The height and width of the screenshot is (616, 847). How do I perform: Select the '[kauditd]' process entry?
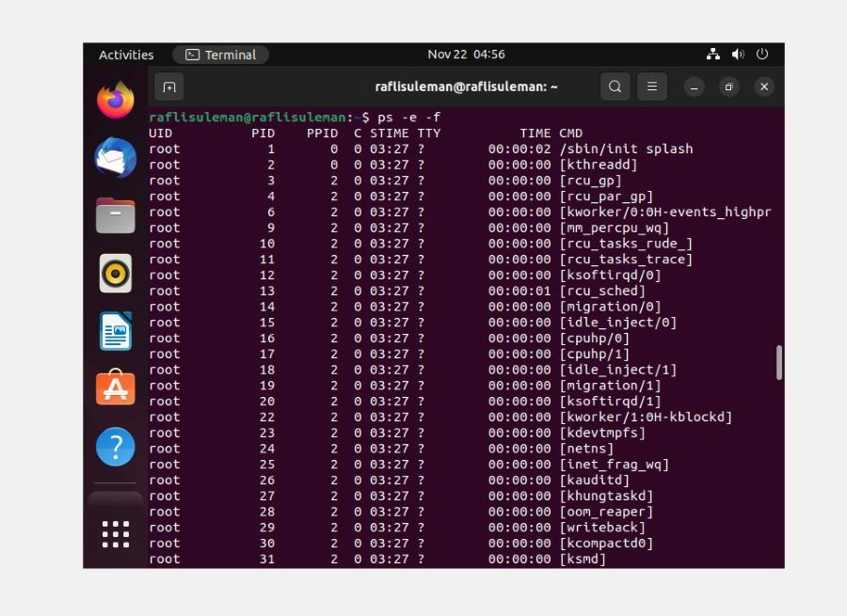pyautogui.click(x=595, y=480)
